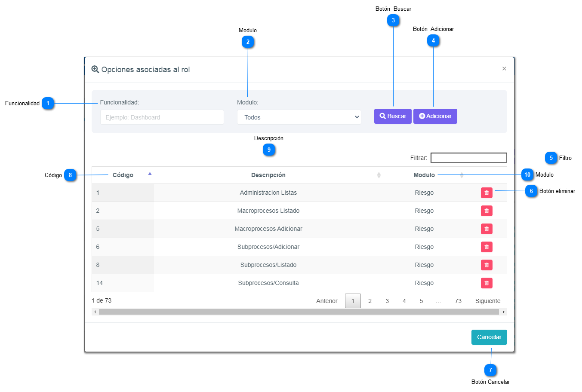This screenshot has height=392, width=582.
Task: Remove the Macroprocesos Adicionar entry
Action: (487, 229)
